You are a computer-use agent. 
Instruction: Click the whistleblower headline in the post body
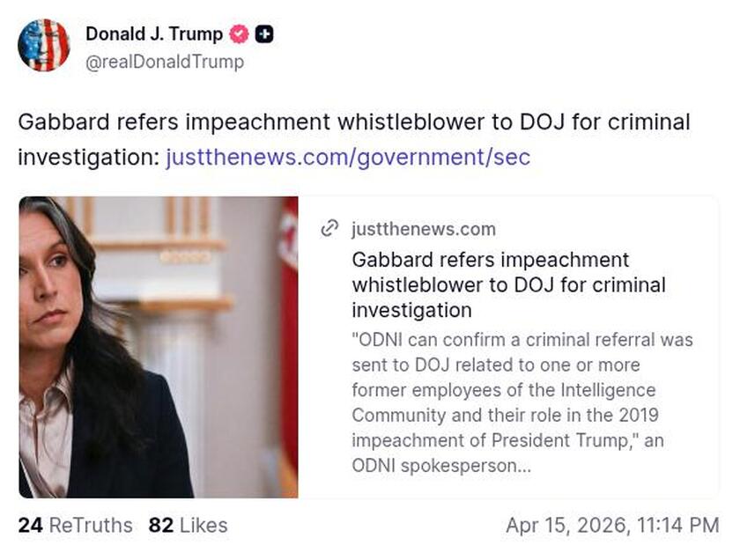352,122
